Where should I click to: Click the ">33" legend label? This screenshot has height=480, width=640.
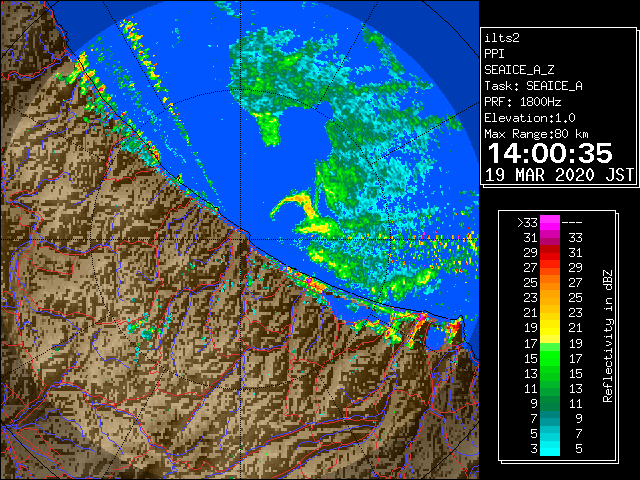pos(527,222)
